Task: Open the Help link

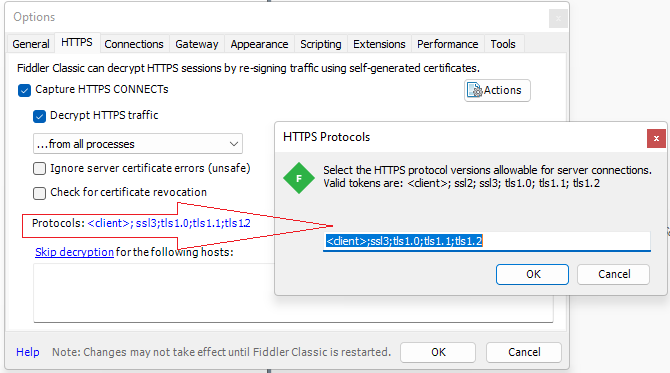Action: tap(28, 352)
